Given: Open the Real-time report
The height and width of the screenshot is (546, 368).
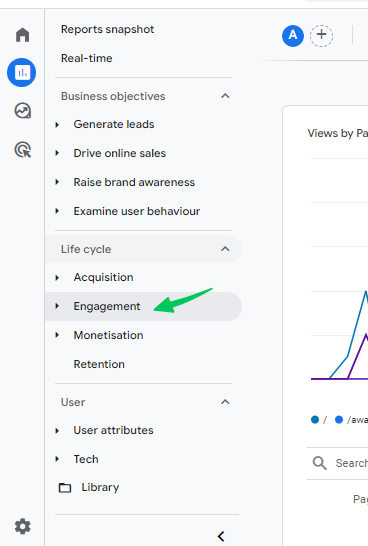Looking at the screenshot, I should (86, 58).
